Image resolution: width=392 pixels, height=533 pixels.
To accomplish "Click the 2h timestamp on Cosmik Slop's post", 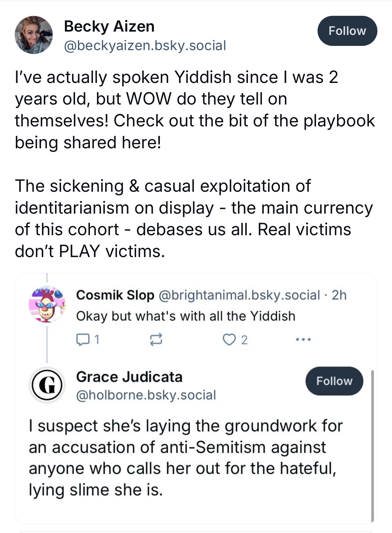I will pos(339,295).
